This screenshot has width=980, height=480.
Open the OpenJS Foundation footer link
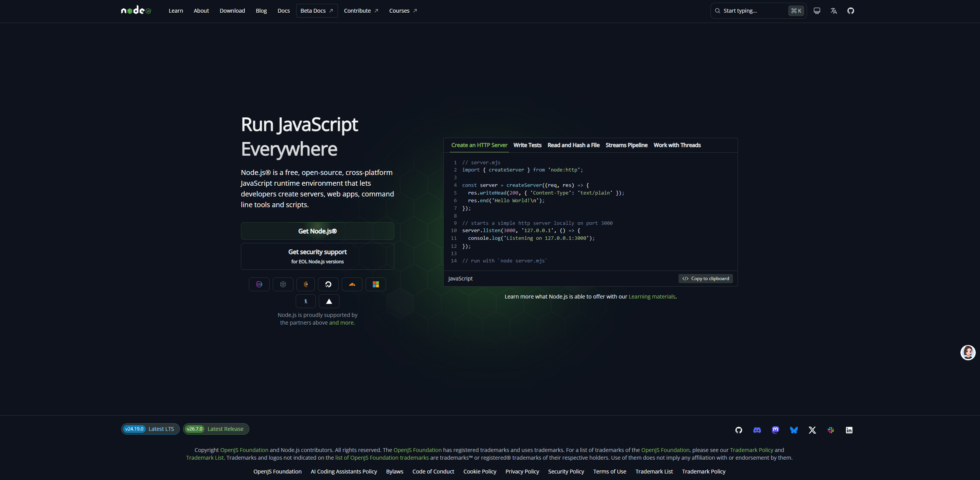(277, 472)
